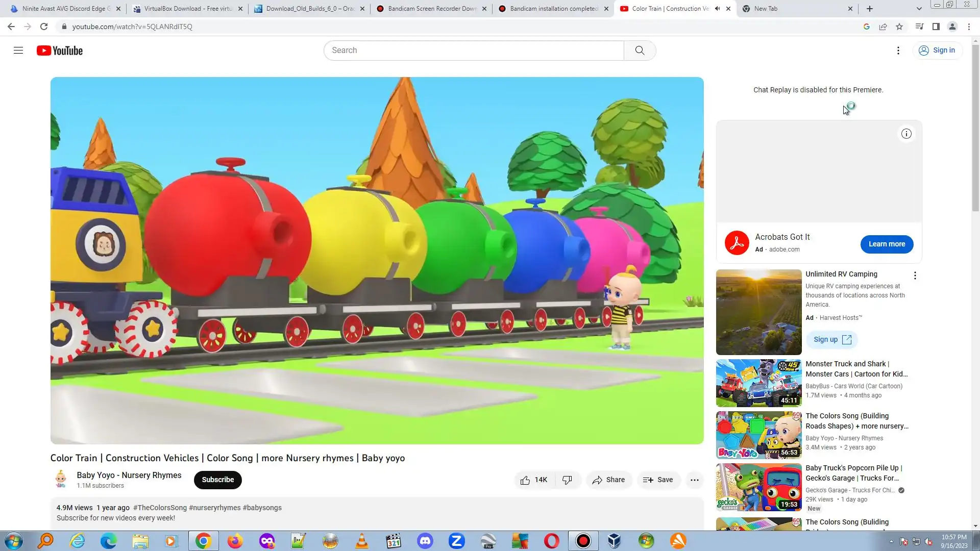980x551 pixels.
Task: Reload the page
Action: click(x=44, y=27)
